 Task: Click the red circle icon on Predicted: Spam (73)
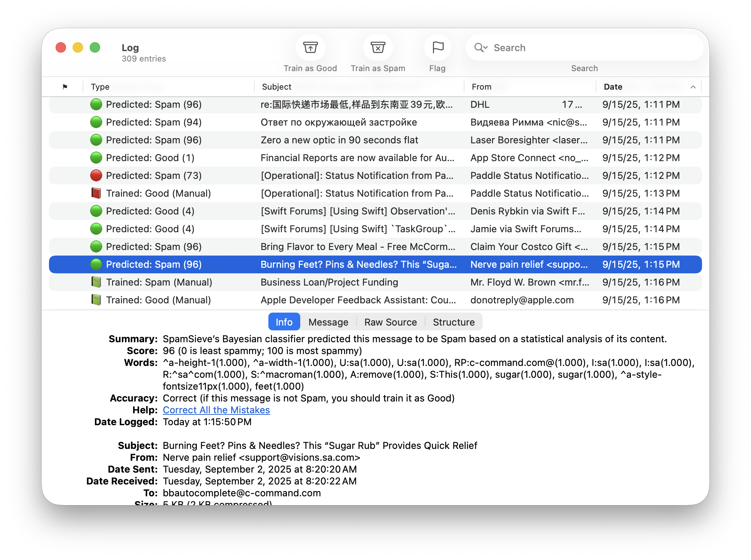click(x=96, y=175)
